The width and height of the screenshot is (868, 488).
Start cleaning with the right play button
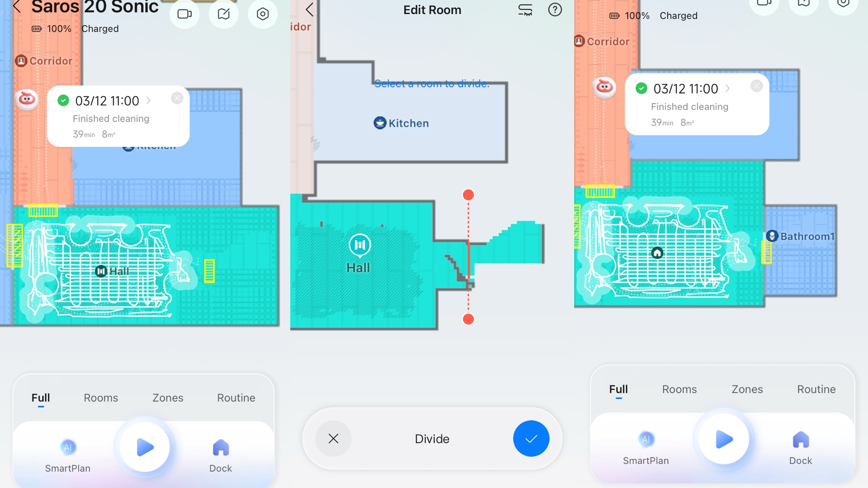(724, 439)
